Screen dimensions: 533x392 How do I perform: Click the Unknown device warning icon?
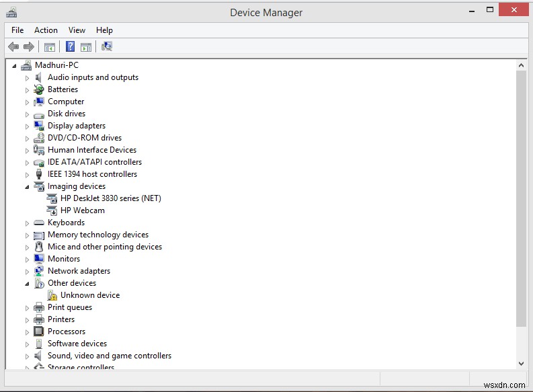[52, 295]
